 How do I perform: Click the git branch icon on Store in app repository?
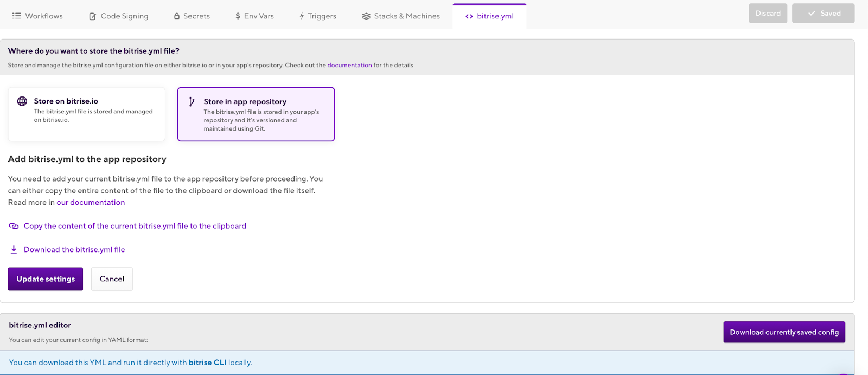(192, 101)
